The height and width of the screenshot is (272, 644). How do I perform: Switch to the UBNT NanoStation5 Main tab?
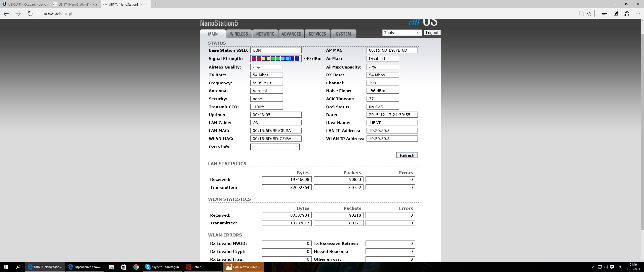point(75,4)
